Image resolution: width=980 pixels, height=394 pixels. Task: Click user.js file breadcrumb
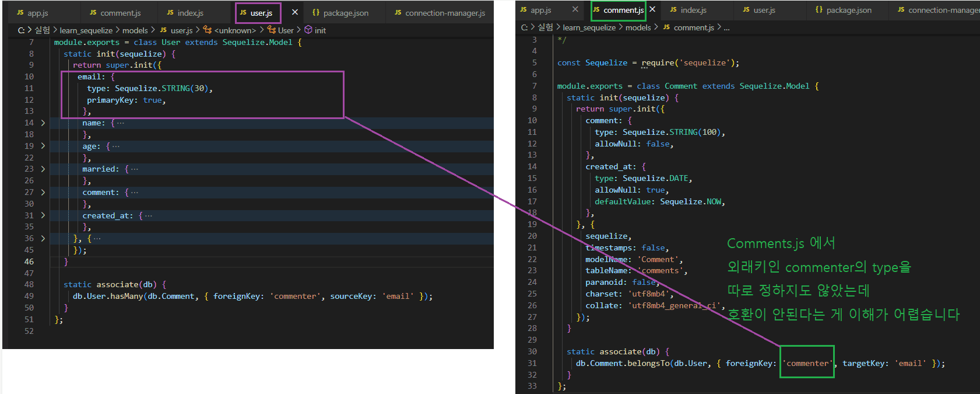click(181, 30)
